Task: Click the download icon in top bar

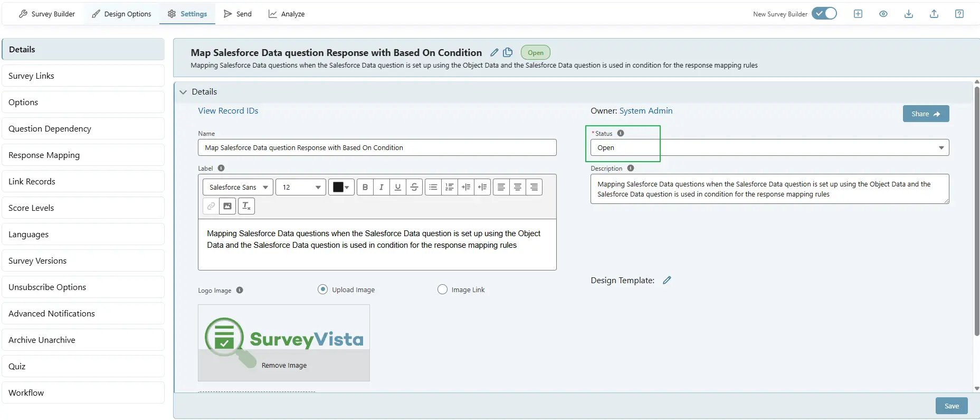Action: point(909,14)
